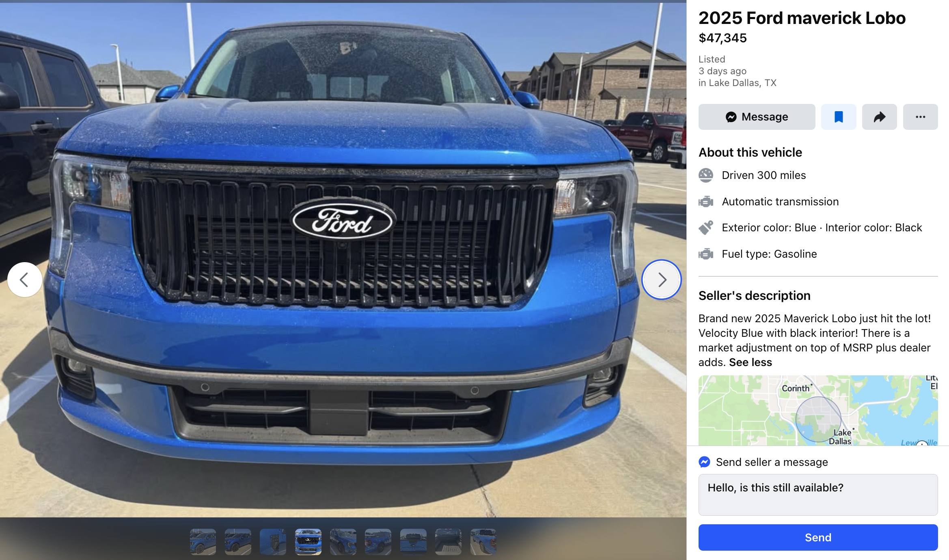The width and height of the screenshot is (949, 560).
Task: Open the Lake Dallas location map
Action: [818, 411]
